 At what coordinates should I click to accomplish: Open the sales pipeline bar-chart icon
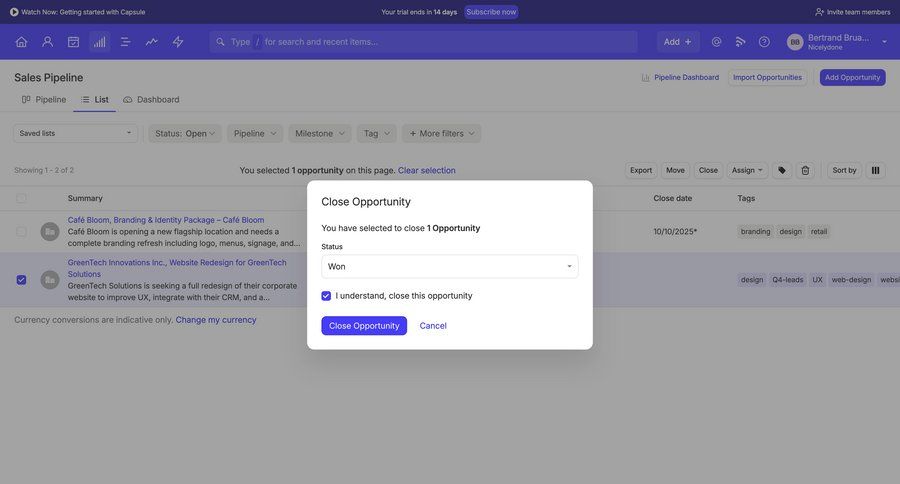[x=99, y=42]
